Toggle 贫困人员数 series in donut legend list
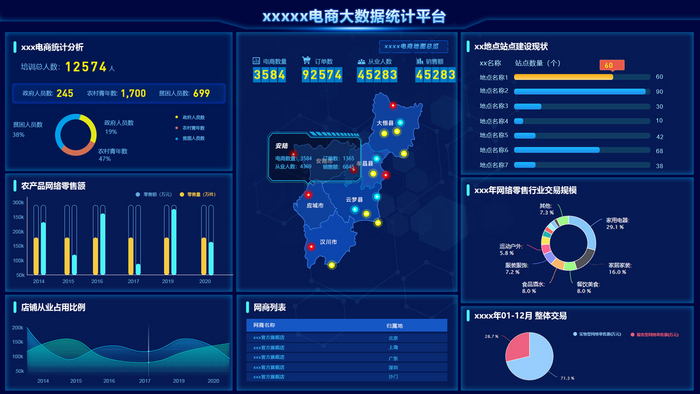Image resolution: width=700 pixels, height=394 pixels. tap(190, 138)
